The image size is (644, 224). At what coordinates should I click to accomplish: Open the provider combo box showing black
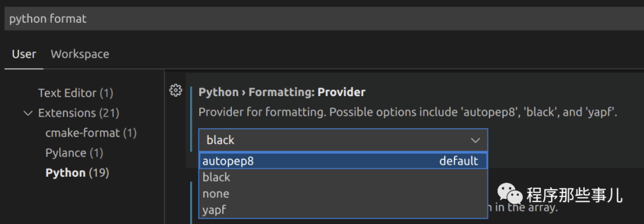click(x=343, y=140)
